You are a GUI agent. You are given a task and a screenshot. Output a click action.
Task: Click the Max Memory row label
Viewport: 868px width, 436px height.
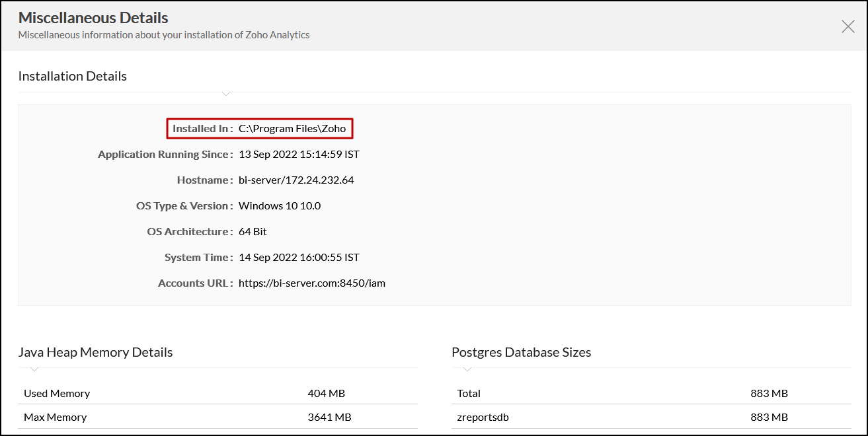(55, 417)
